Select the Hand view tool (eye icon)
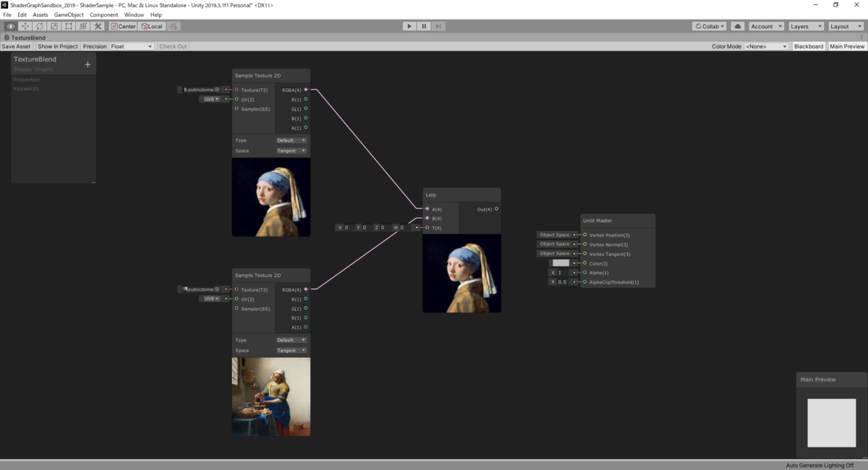 click(x=11, y=26)
